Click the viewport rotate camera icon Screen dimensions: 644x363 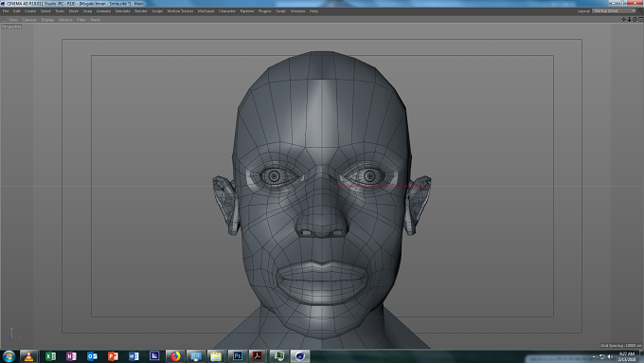point(635,19)
